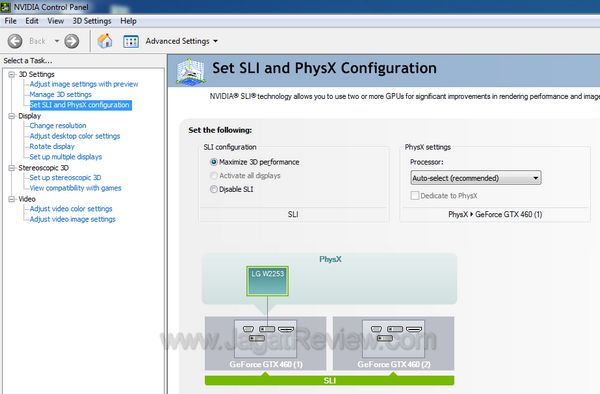Viewport: 600px width, 394px height.
Task: Click the PhysX GeForce GTX 460 (1) status text
Action: [495, 215]
